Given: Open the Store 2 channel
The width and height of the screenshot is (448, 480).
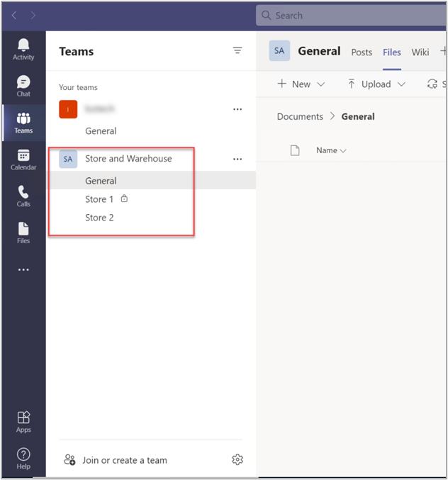Looking at the screenshot, I should point(99,218).
